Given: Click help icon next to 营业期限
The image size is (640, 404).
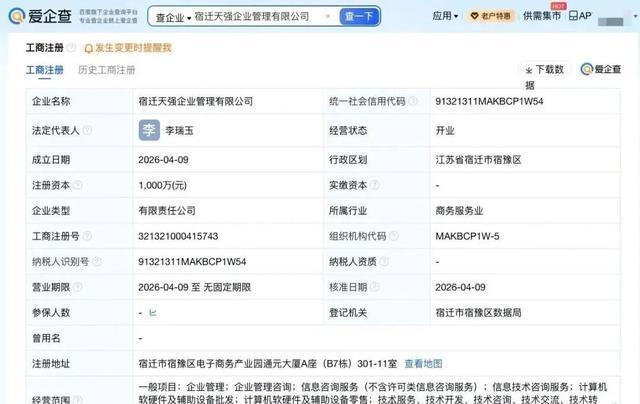Looking at the screenshot, I should (x=78, y=287).
